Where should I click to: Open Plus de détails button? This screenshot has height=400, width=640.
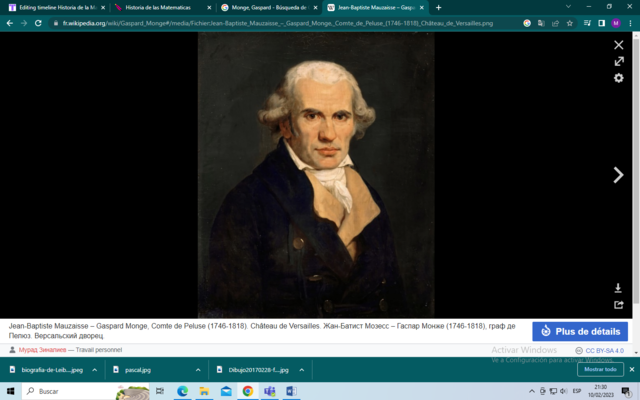click(x=580, y=331)
